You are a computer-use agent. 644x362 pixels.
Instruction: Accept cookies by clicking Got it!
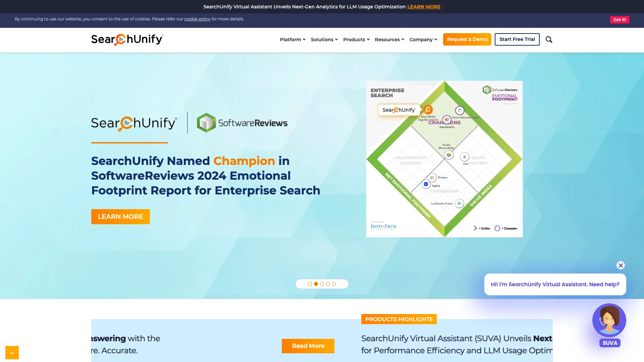(619, 19)
